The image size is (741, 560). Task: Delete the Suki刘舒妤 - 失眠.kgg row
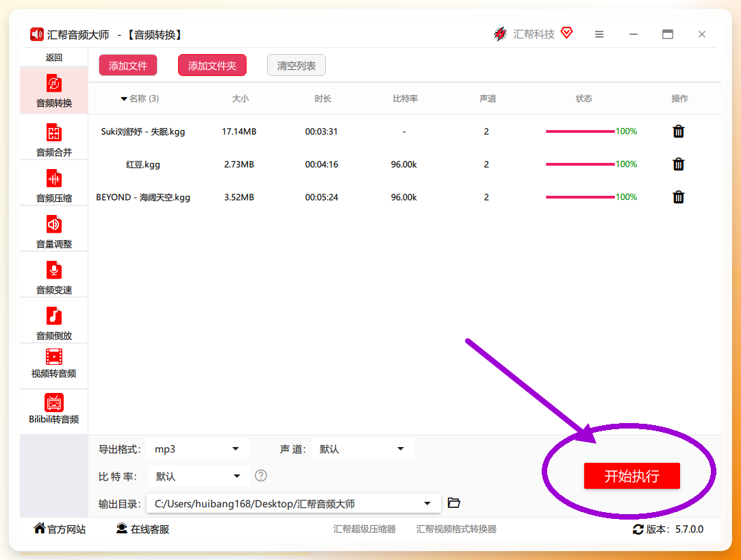pos(678,131)
